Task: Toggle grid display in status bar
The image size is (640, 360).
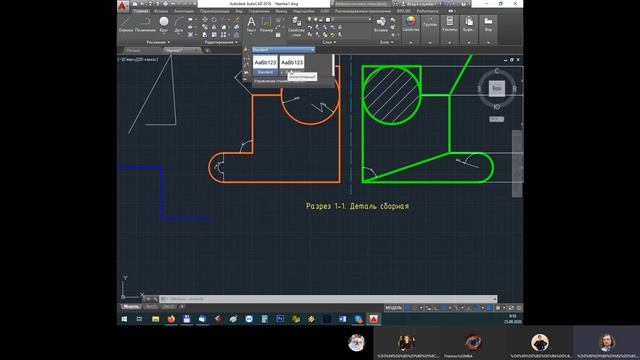Action: 408,308
